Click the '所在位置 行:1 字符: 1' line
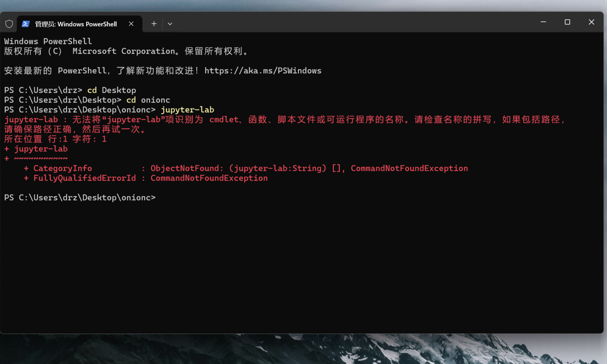The image size is (607, 364). click(55, 139)
